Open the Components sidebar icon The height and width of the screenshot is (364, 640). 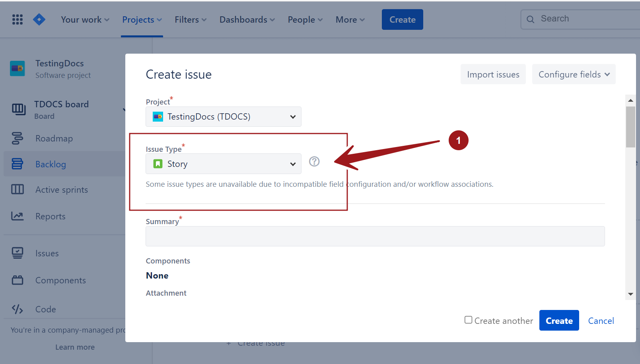tap(18, 280)
